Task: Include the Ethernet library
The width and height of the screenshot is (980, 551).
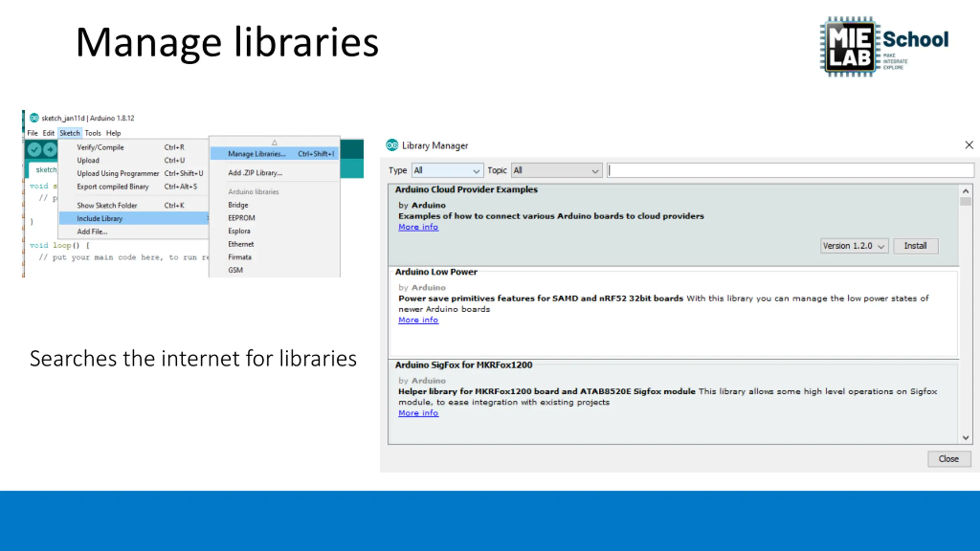Action: tap(274, 244)
